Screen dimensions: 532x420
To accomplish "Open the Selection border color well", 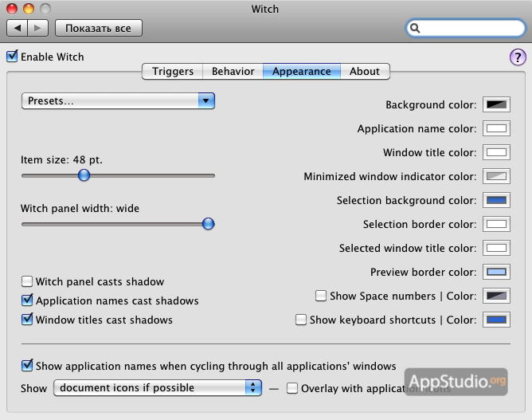I will (496, 224).
